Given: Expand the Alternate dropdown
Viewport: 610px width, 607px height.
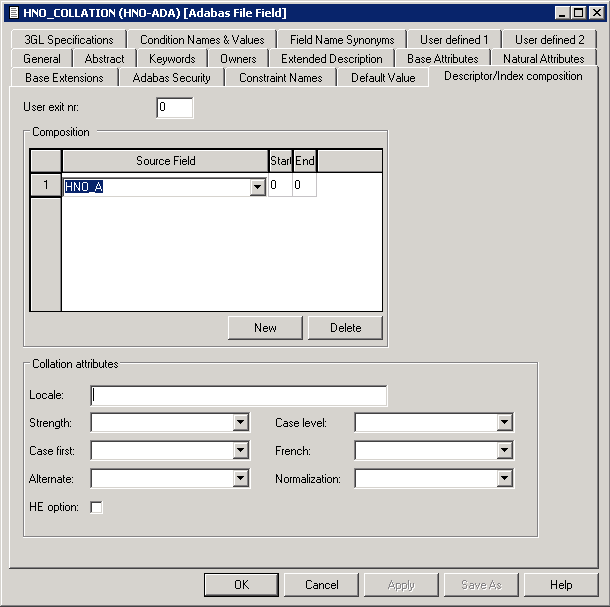Looking at the screenshot, I should [240, 479].
